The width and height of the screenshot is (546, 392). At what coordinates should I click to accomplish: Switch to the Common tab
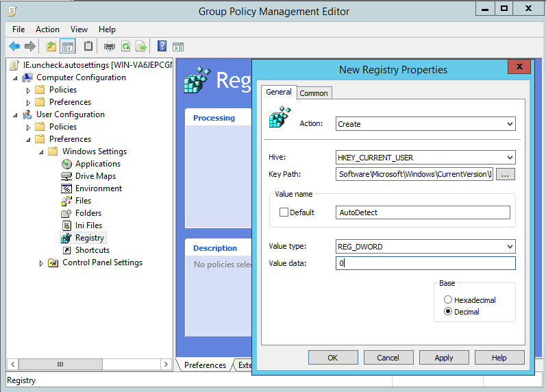pos(314,93)
